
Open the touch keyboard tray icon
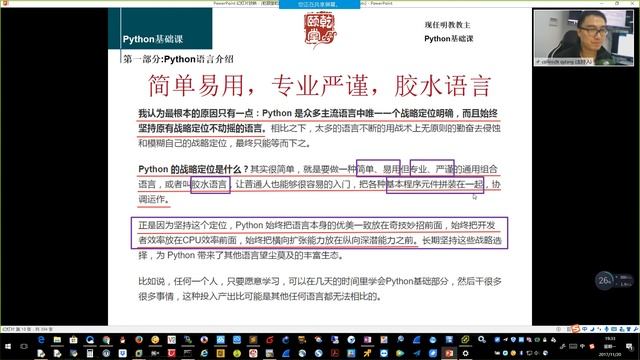[573, 346]
